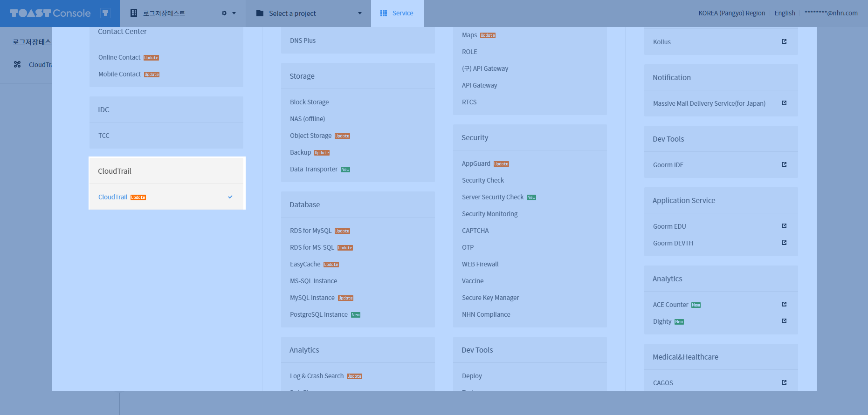
Task: Open Dighty external link icon
Action: pos(784,321)
